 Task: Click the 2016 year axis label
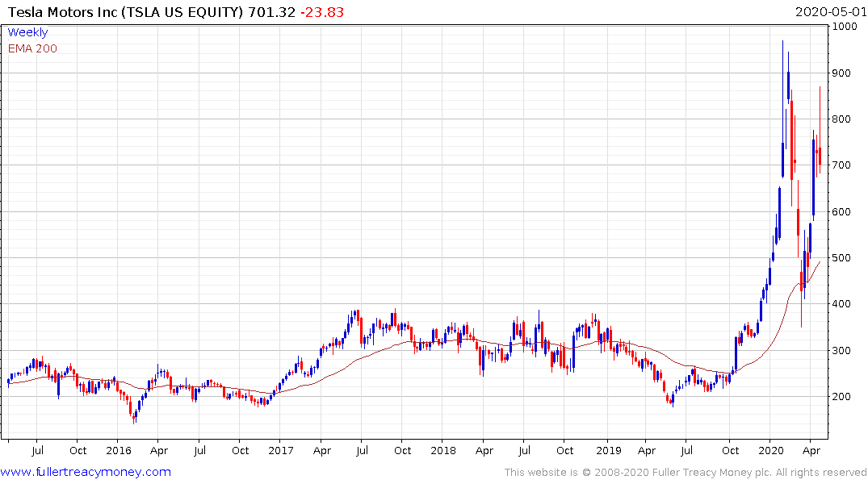119,450
